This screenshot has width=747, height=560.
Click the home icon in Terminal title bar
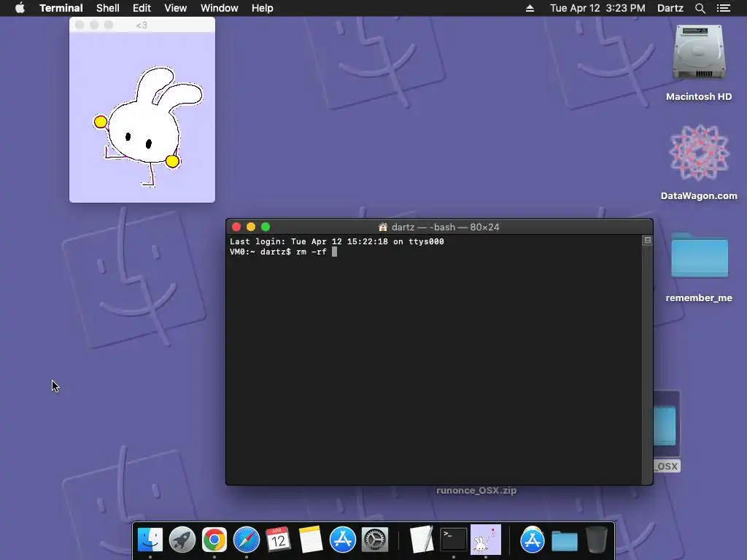[x=382, y=227]
